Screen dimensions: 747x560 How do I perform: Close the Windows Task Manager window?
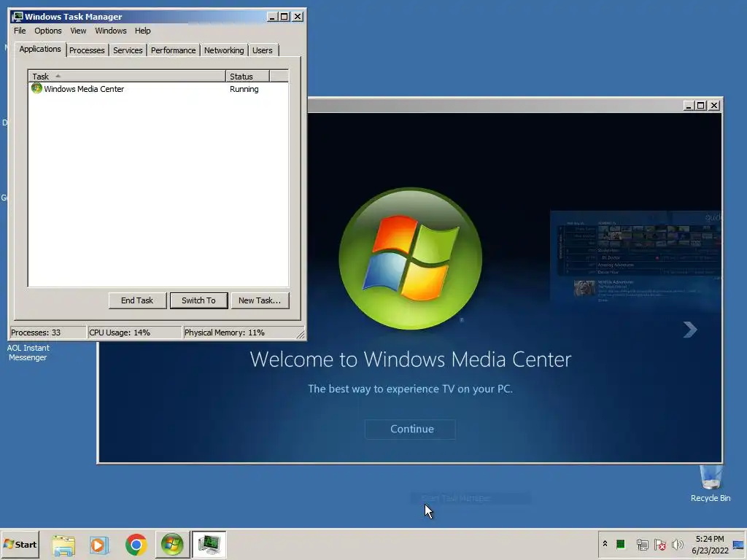298,17
